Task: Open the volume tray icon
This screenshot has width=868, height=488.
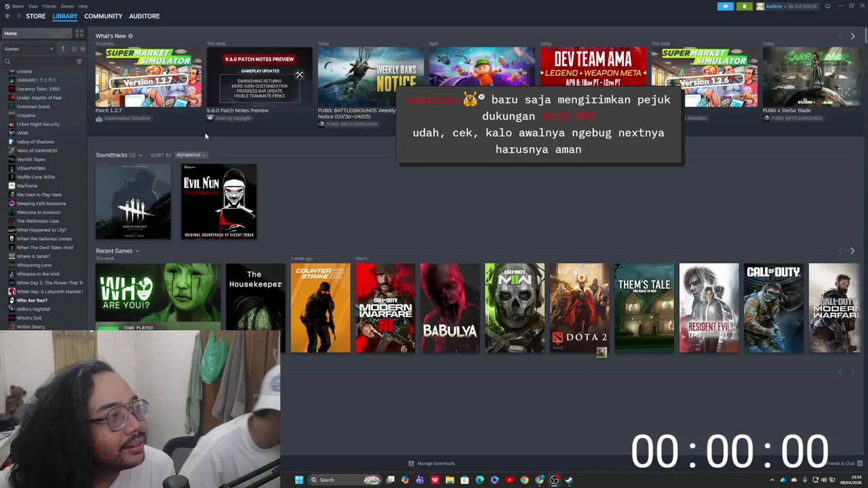Action: tap(823, 480)
